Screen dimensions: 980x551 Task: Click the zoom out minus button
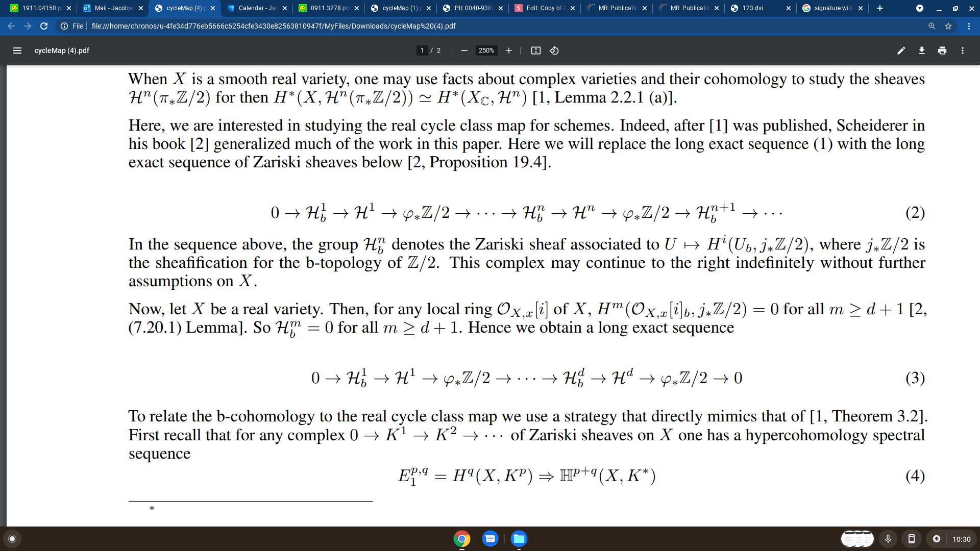pos(464,51)
